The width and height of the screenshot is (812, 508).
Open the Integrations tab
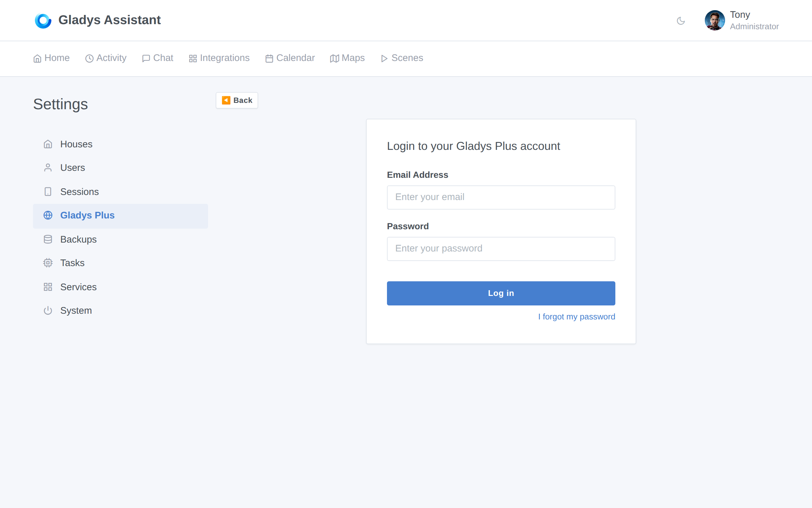(x=219, y=58)
